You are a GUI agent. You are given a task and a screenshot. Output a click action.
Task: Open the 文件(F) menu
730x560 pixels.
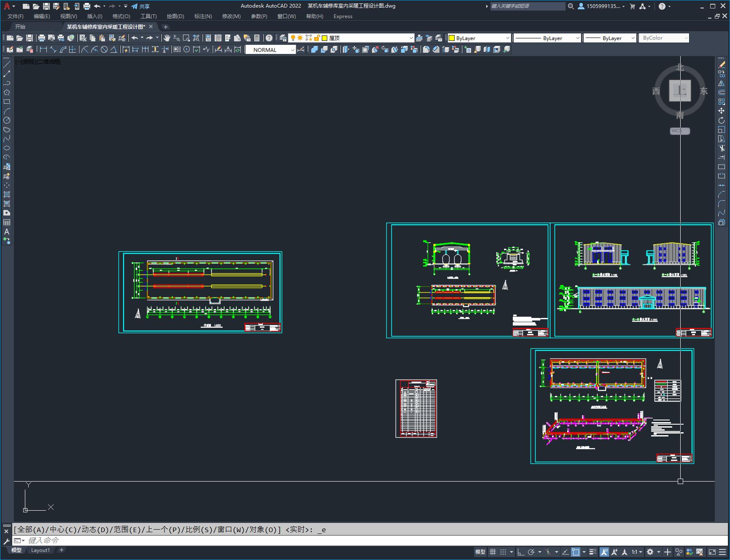pyautogui.click(x=16, y=16)
